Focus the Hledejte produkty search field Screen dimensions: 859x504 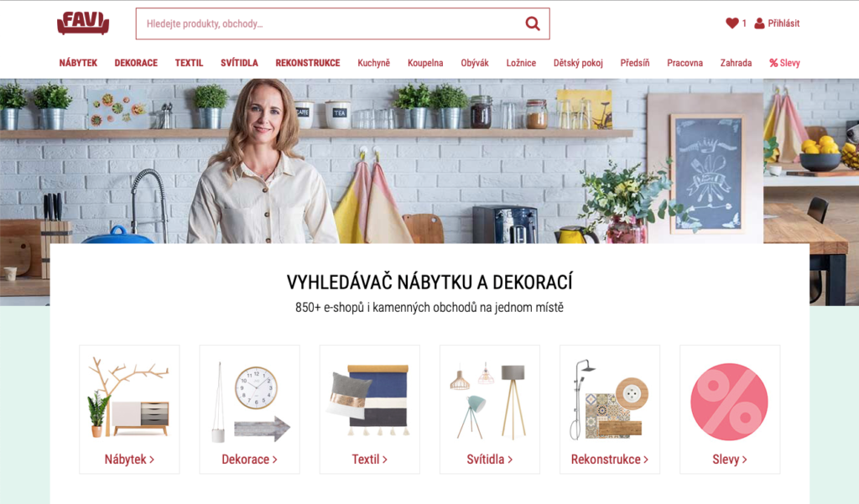332,23
